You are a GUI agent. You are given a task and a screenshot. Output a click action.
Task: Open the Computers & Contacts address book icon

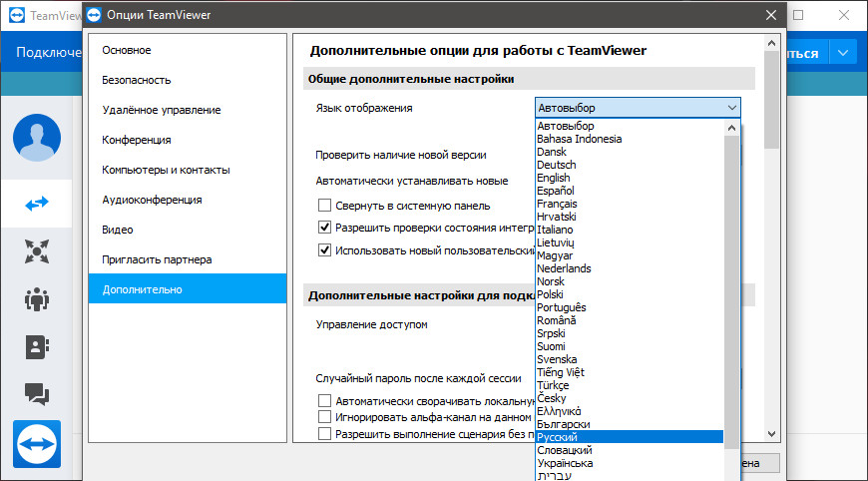[x=37, y=347]
